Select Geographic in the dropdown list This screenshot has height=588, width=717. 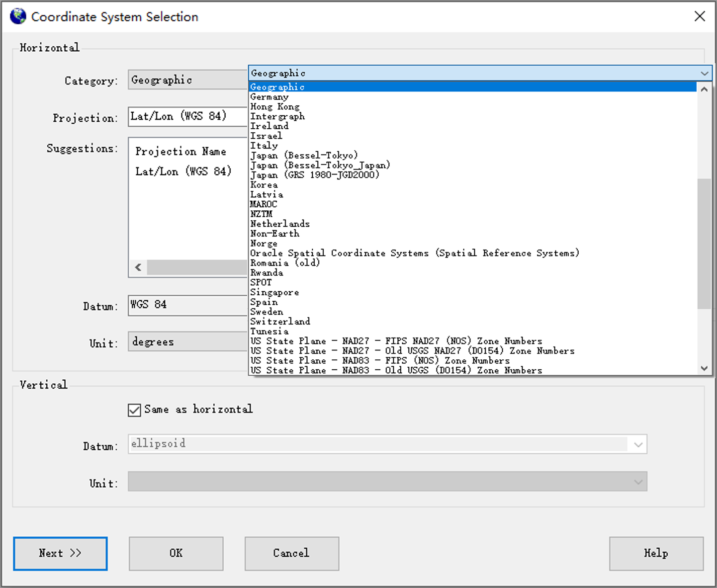472,87
